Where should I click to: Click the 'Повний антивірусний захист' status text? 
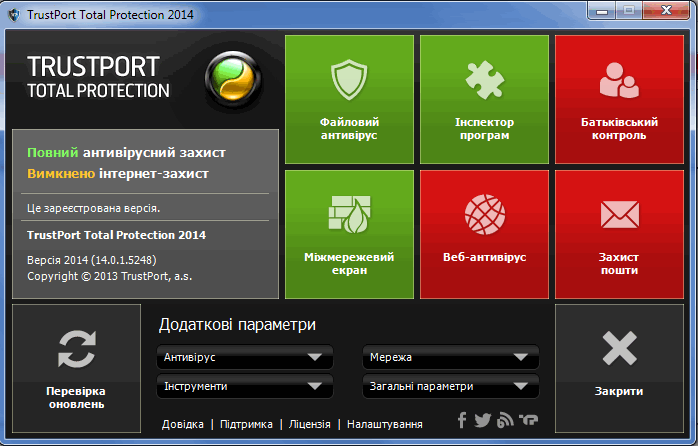coord(126,153)
